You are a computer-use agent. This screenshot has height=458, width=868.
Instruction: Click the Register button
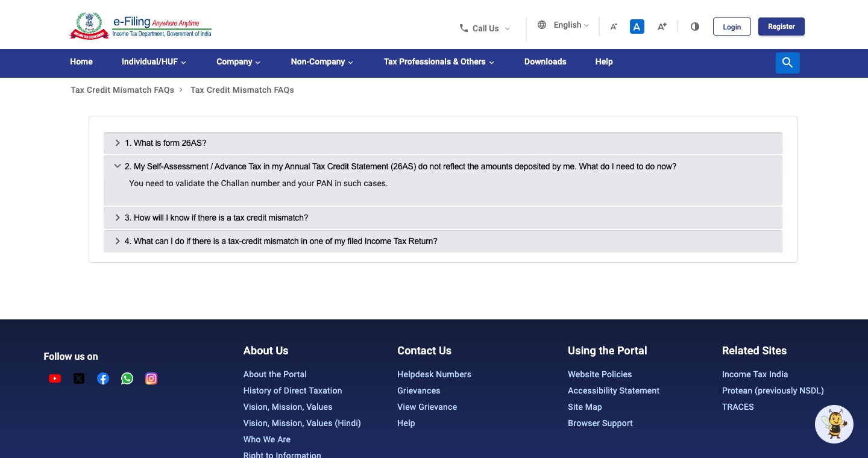pyautogui.click(x=781, y=27)
